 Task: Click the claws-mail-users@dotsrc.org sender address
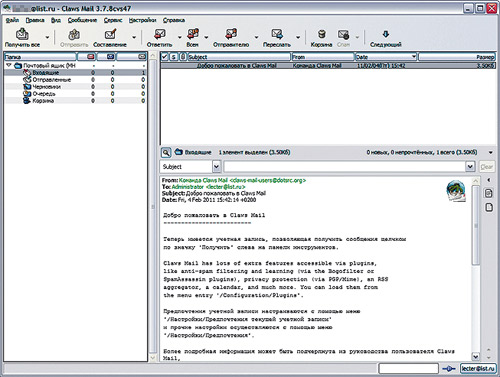click(x=268, y=180)
